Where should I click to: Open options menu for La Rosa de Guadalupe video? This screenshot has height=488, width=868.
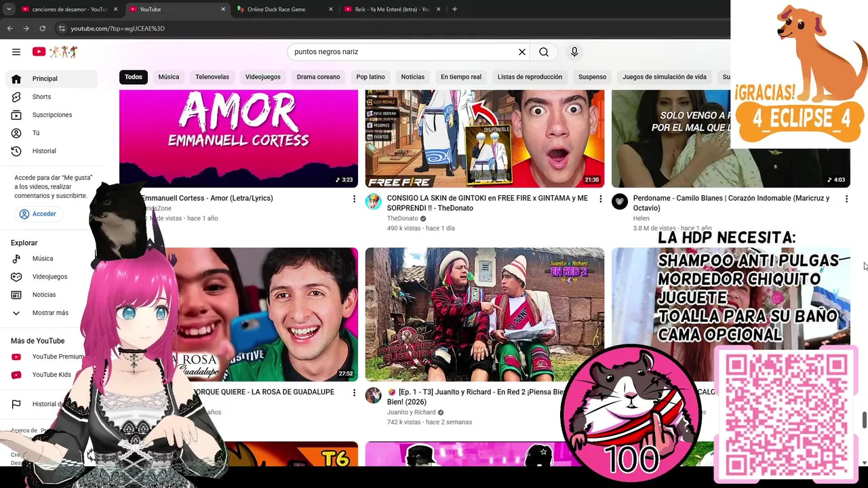pyautogui.click(x=354, y=392)
